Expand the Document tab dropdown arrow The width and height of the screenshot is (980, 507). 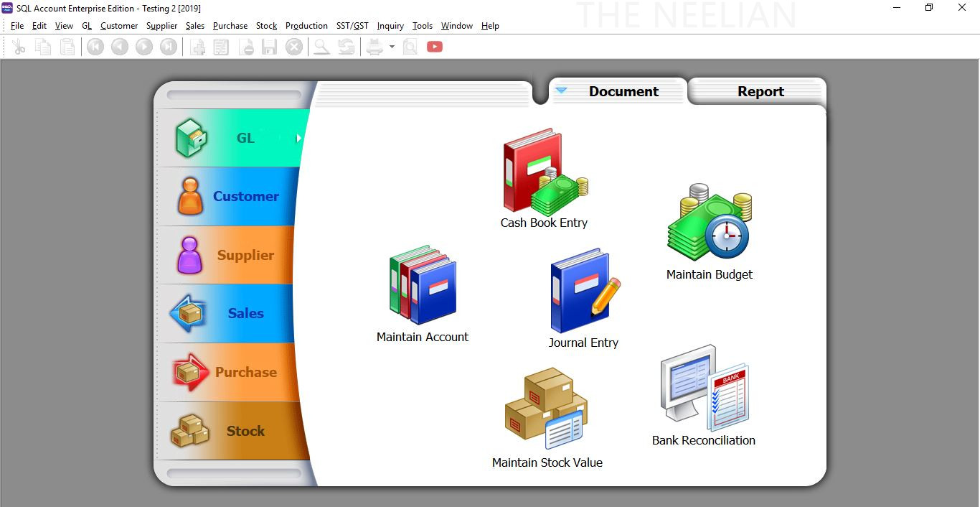pyautogui.click(x=561, y=90)
